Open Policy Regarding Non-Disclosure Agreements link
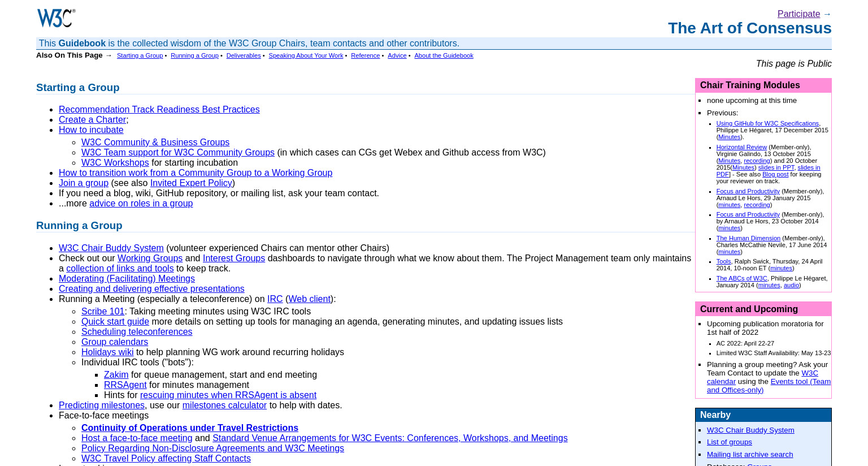 212,448
